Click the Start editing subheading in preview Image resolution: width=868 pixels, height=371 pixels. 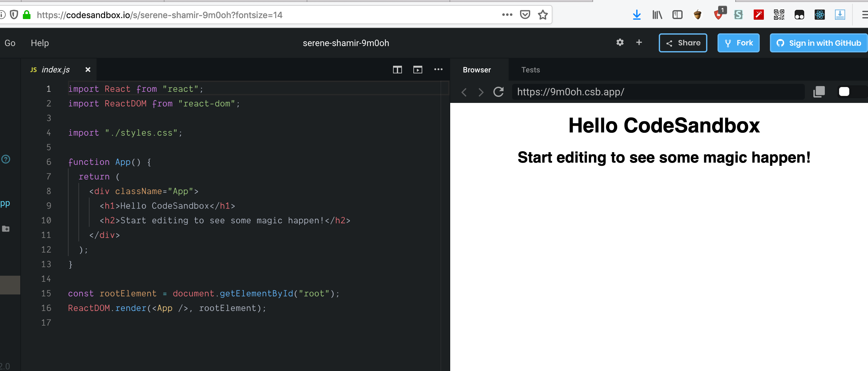(664, 157)
